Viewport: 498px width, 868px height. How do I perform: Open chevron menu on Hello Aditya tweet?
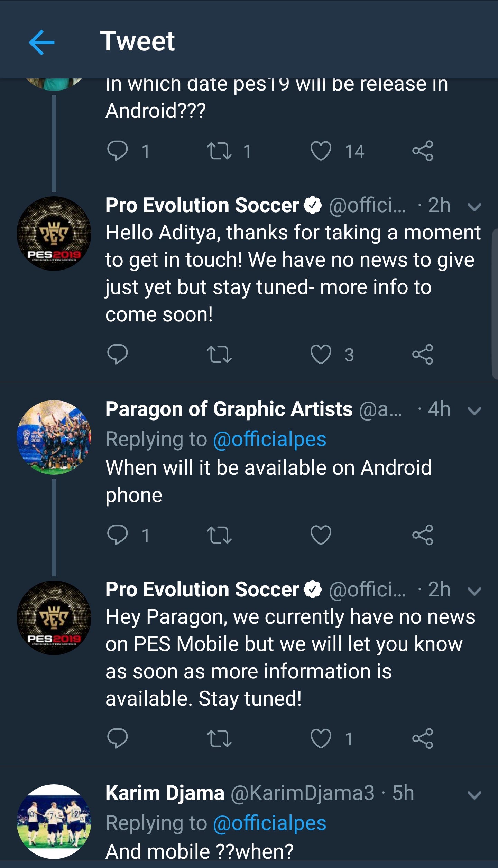click(x=474, y=207)
